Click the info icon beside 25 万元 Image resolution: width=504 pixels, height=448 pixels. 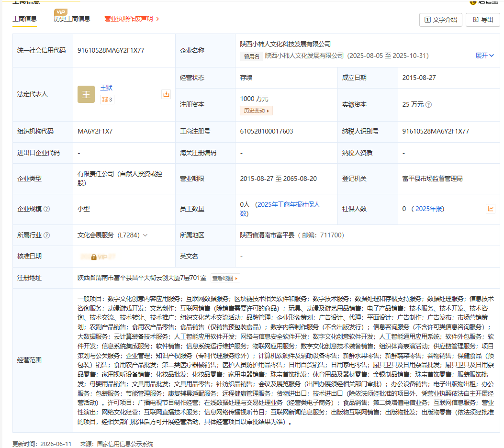pyautogui.click(x=428, y=105)
